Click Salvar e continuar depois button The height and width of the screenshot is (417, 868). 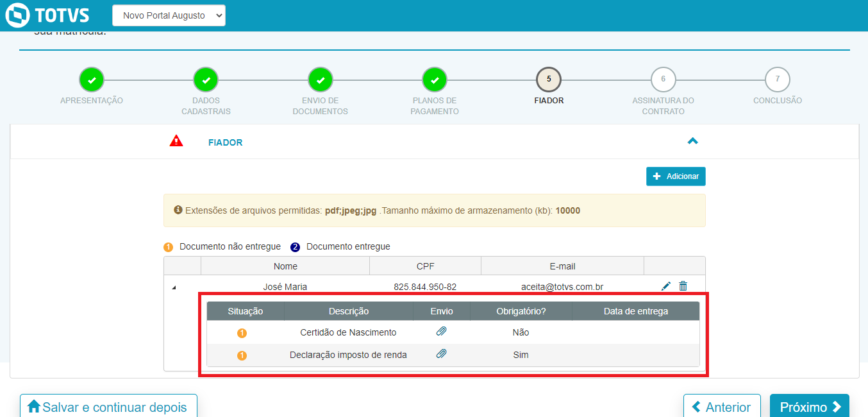click(108, 407)
